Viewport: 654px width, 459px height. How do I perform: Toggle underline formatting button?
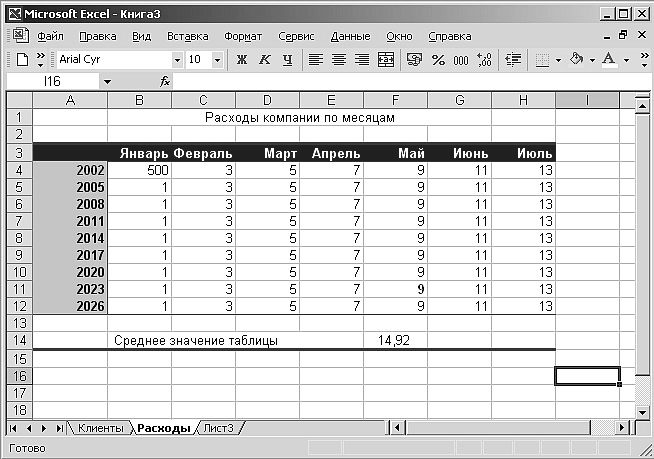click(288, 60)
